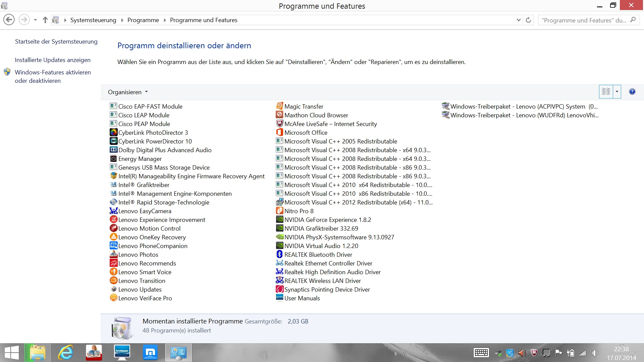Select Genesys USB Mass Storage Device entry
The image size is (644, 362).
(160, 167)
